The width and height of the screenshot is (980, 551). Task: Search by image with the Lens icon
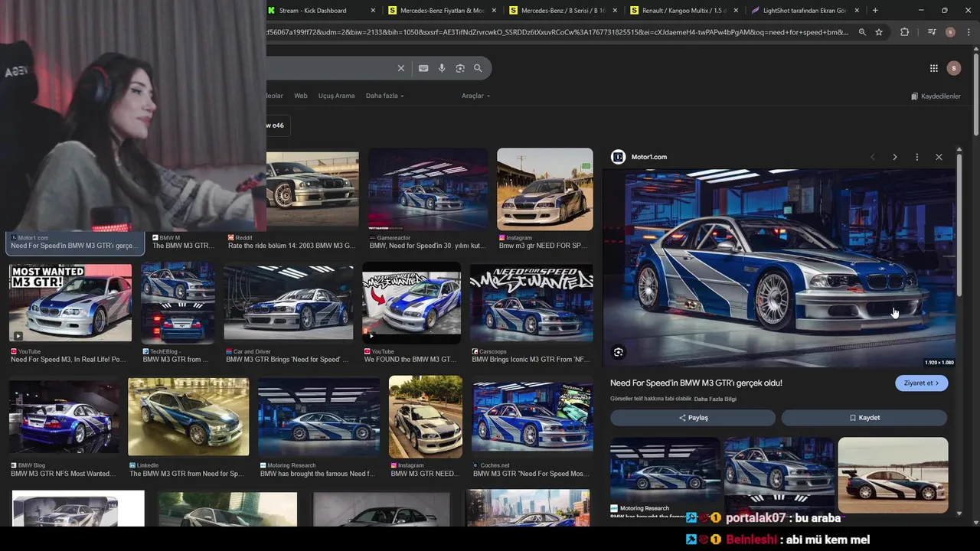click(460, 68)
